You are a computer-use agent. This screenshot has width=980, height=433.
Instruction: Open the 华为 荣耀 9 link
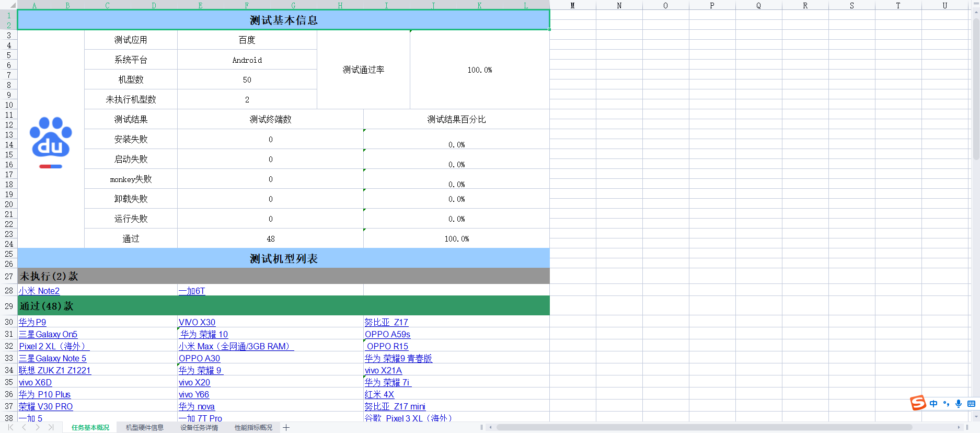pyautogui.click(x=201, y=370)
